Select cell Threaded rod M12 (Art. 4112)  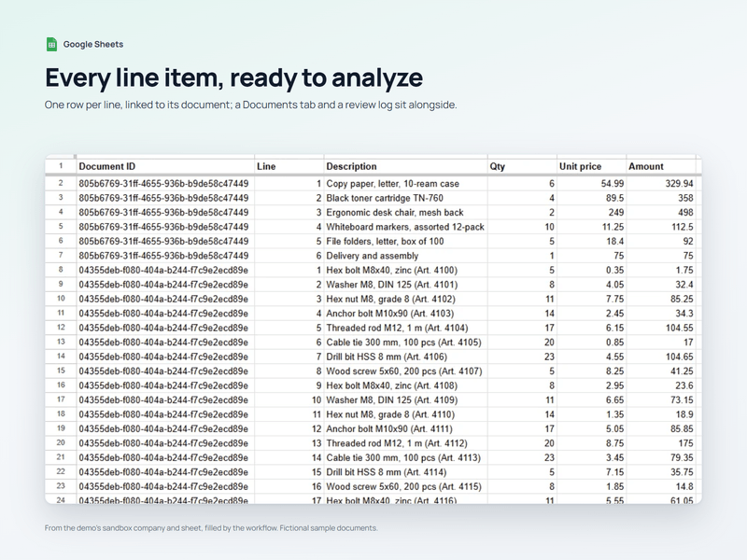406,443
